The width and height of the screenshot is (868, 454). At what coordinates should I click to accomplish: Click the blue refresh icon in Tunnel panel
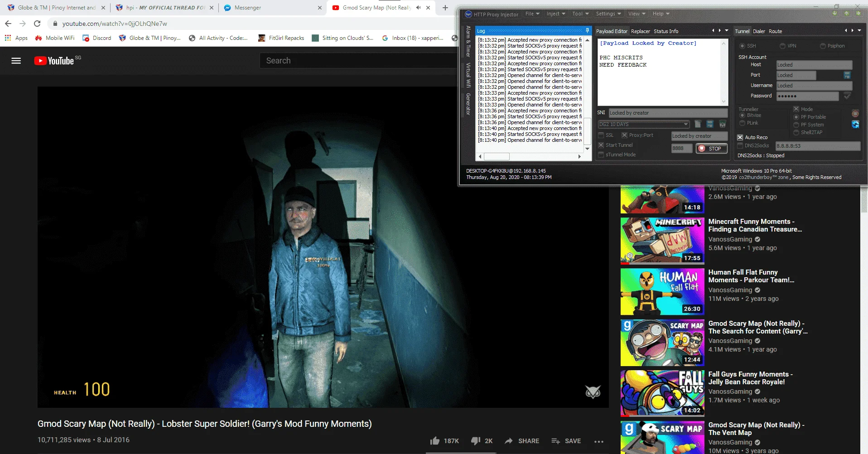point(855,125)
